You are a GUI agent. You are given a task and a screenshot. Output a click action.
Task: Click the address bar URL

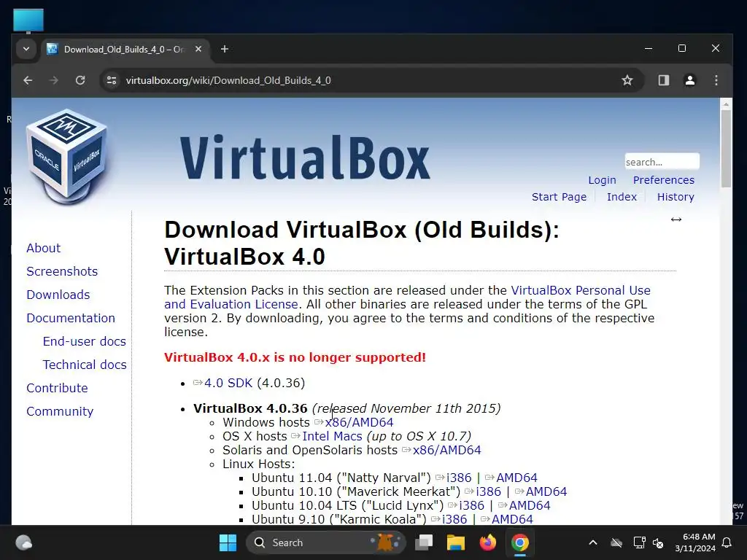tap(228, 80)
